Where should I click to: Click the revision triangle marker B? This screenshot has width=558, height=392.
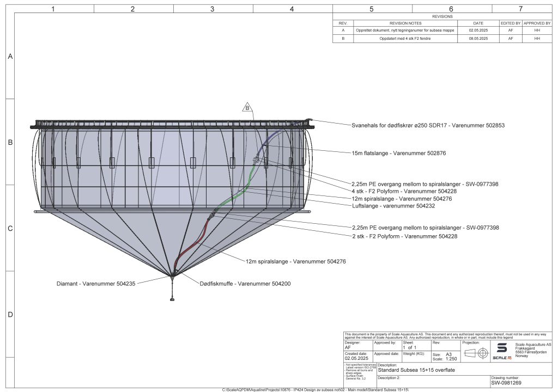point(247,107)
